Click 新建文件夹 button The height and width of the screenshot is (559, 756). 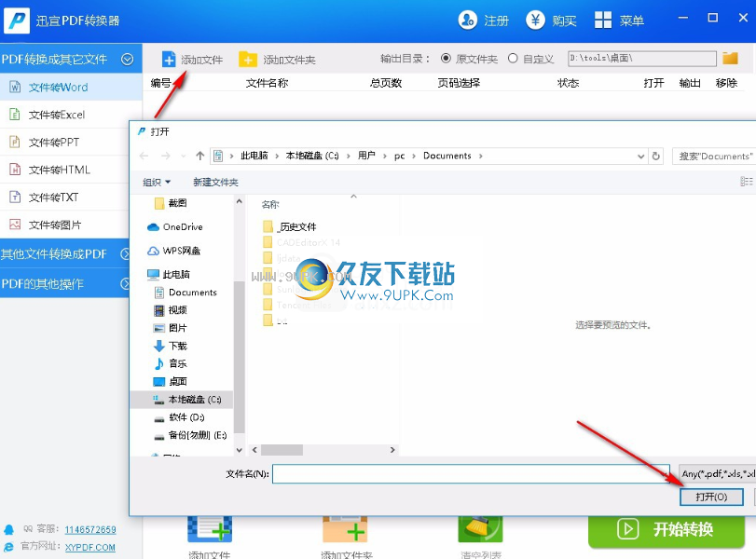pyautogui.click(x=215, y=183)
